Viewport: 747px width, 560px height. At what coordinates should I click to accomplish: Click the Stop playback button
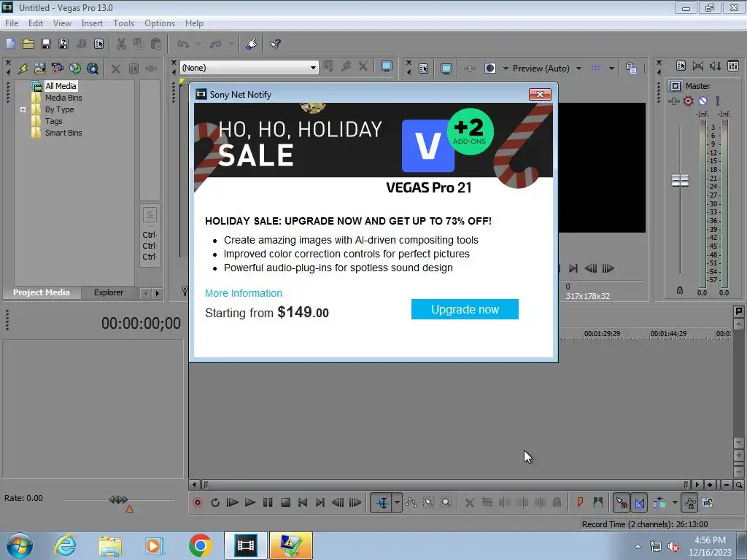pyautogui.click(x=285, y=502)
